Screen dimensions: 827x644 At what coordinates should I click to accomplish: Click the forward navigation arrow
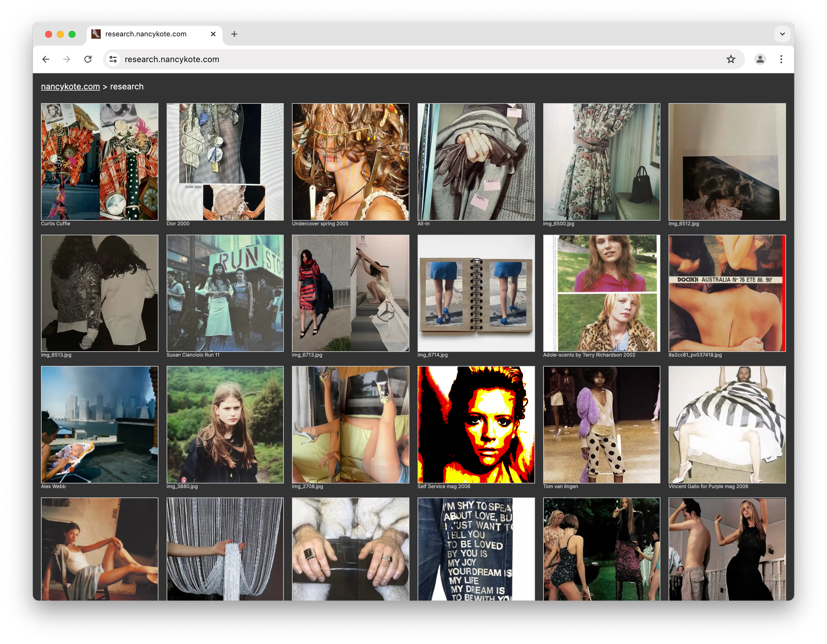coord(67,59)
